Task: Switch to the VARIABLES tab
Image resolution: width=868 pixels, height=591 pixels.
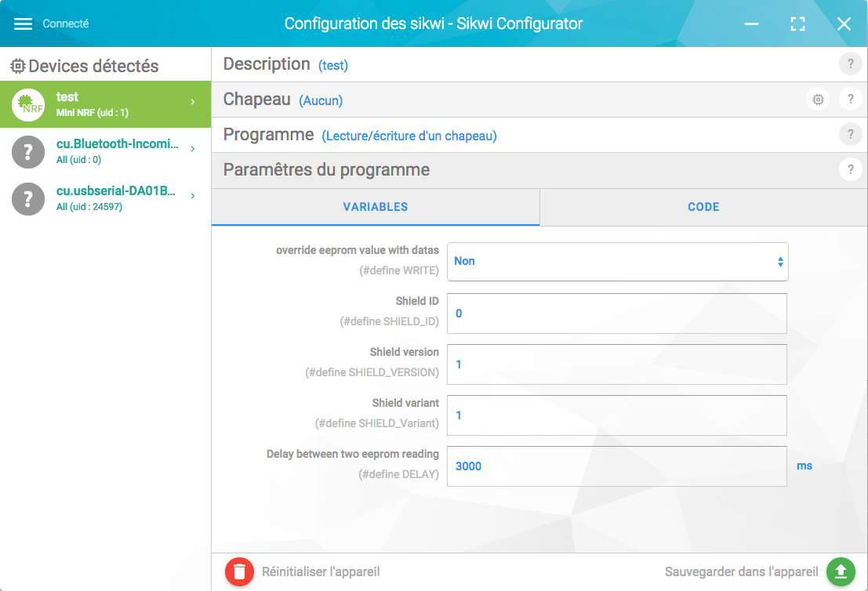Action: click(x=376, y=207)
